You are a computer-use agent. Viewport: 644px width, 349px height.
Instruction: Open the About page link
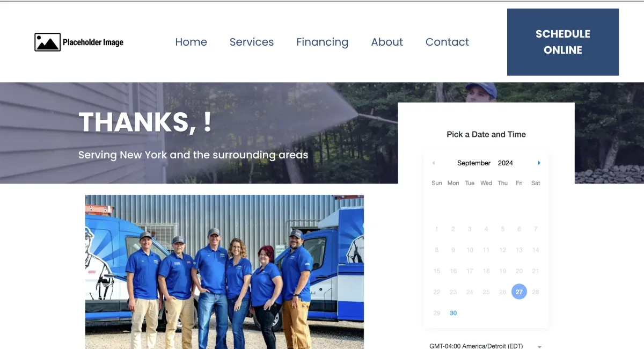point(387,42)
